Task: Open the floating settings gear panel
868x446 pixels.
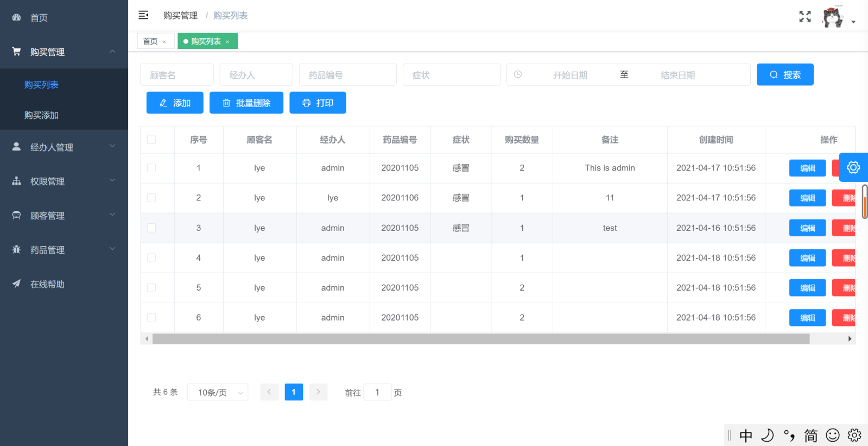Action: (x=853, y=167)
